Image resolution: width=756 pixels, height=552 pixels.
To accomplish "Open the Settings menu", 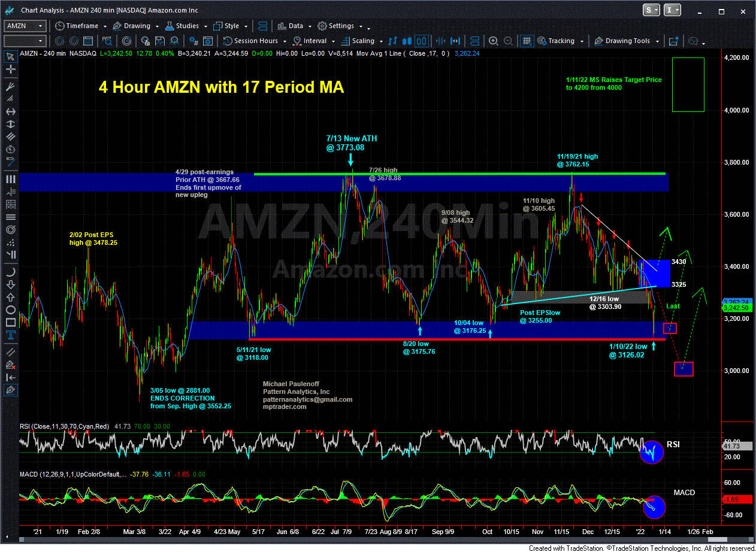I will pos(335,26).
